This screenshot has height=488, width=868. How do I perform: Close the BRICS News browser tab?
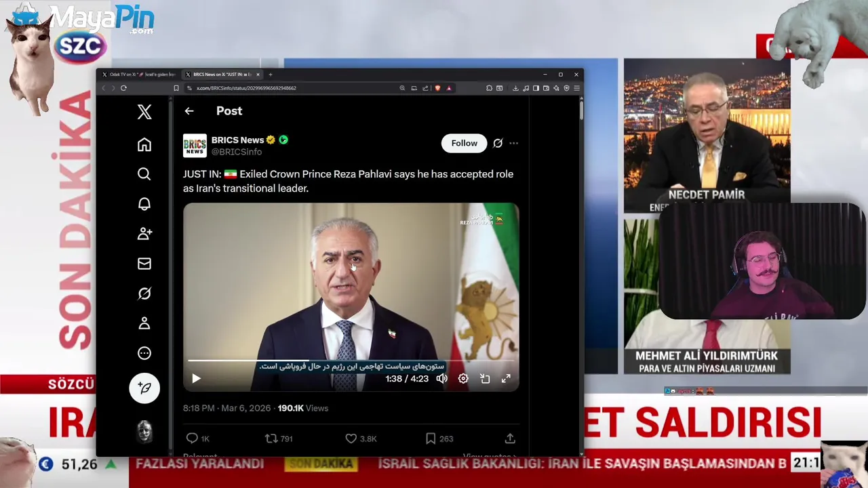[x=258, y=75]
